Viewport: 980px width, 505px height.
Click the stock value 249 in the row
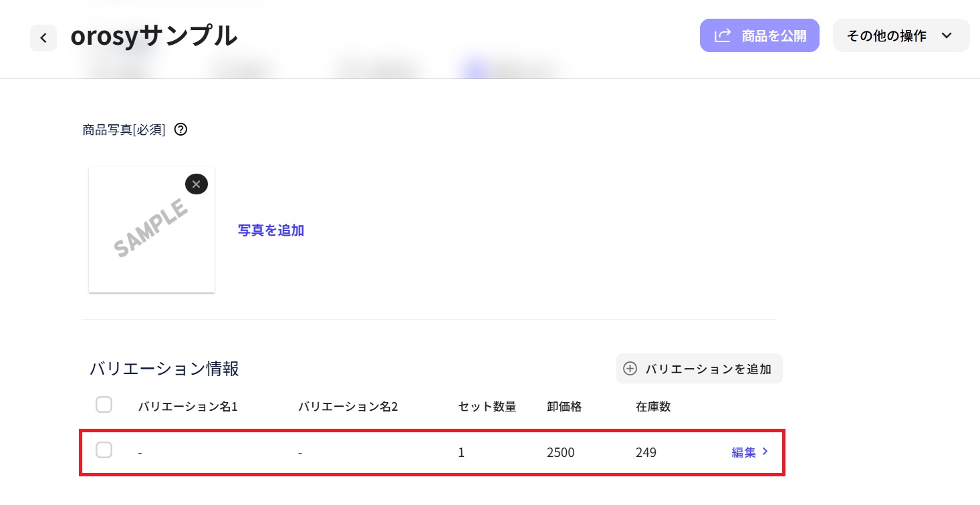point(646,452)
